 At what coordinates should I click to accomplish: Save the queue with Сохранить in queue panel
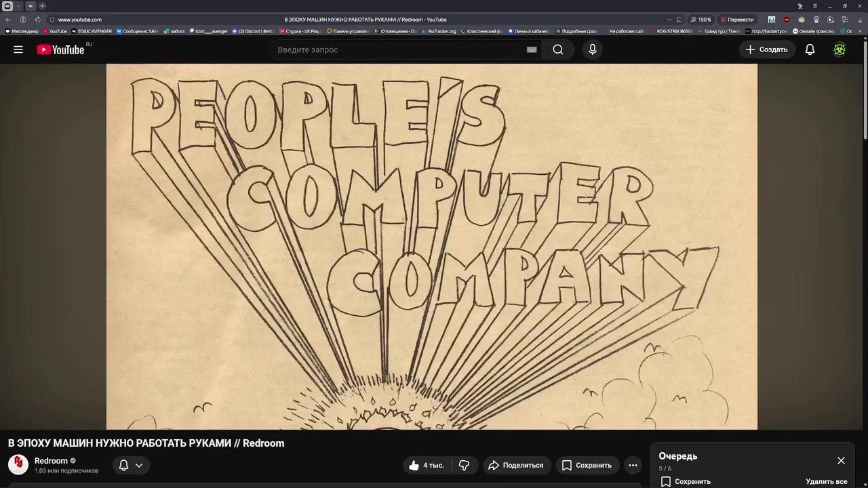coord(686,481)
